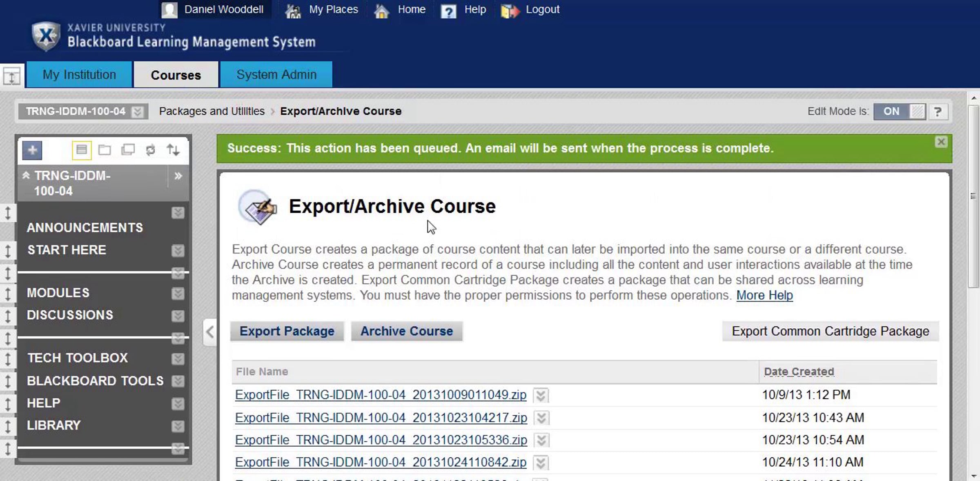
Task: Go to Packages and Utilities breadcrumb
Action: click(x=212, y=111)
